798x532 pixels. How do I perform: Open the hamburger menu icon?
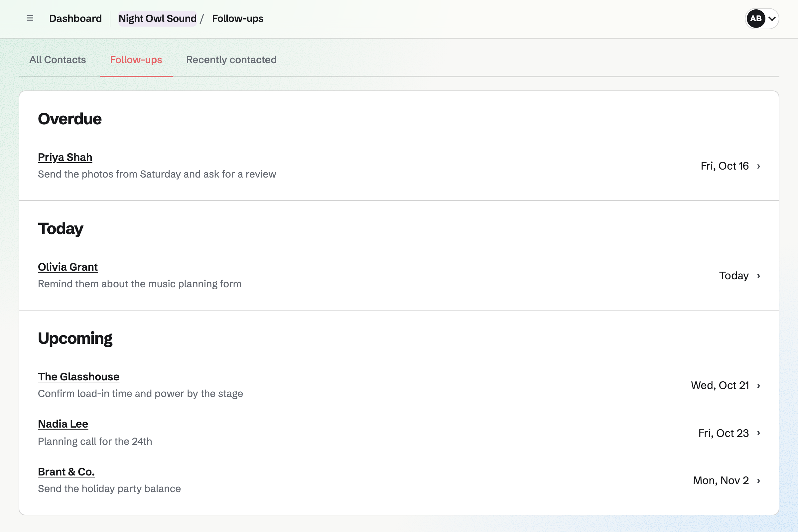point(30,18)
